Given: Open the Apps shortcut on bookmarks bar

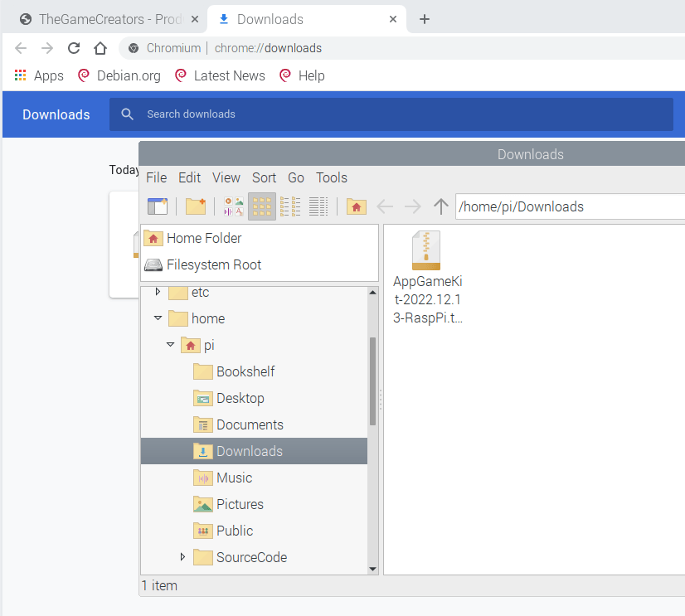Looking at the screenshot, I should tap(38, 75).
